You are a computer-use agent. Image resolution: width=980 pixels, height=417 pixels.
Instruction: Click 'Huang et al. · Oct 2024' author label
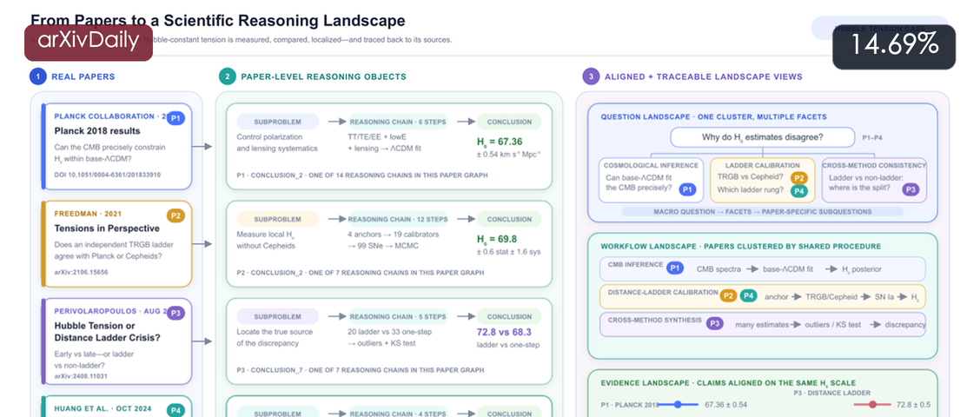[103, 408]
